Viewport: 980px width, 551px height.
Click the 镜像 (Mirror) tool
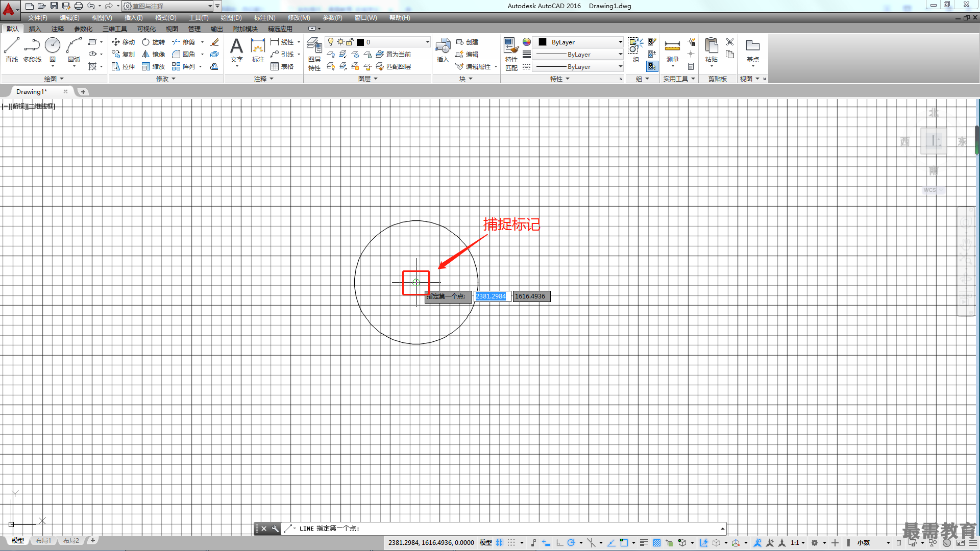[x=153, y=54]
